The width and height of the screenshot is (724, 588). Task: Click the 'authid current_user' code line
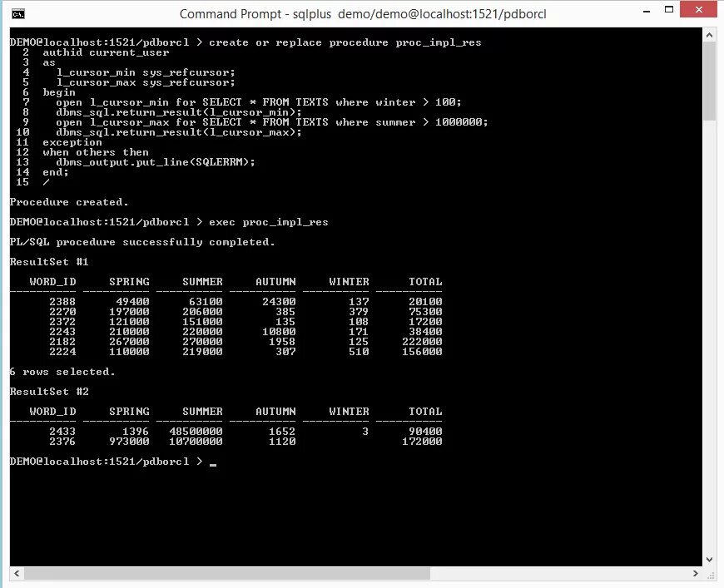(x=107, y=52)
